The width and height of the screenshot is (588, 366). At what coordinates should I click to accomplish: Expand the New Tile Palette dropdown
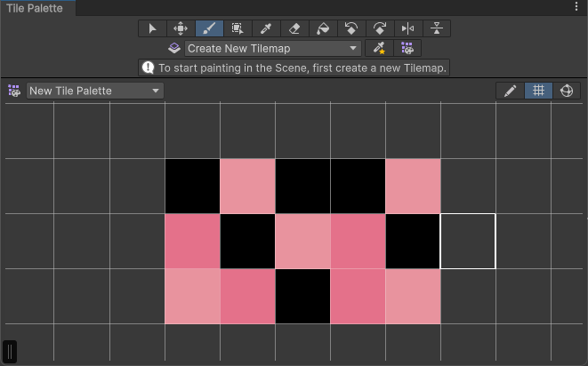point(94,91)
